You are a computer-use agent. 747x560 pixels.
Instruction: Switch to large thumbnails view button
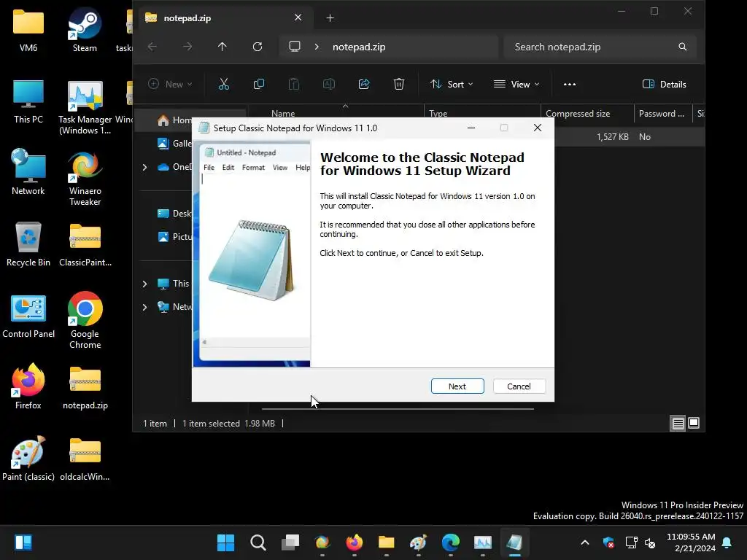(694, 423)
